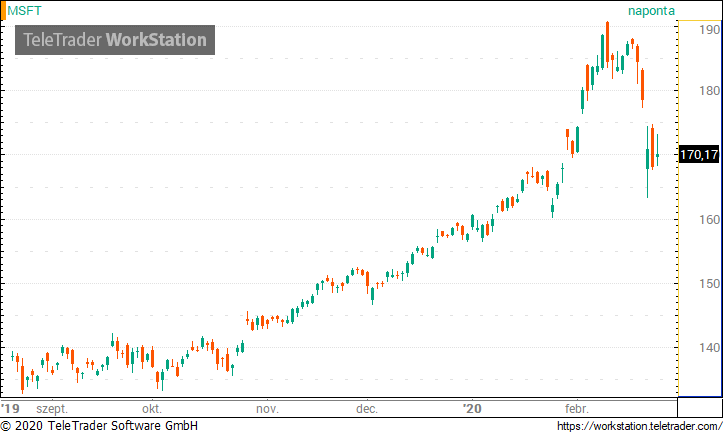The image size is (723, 435).
Task: Click the 190 price axis label
Action: [709, 30]
